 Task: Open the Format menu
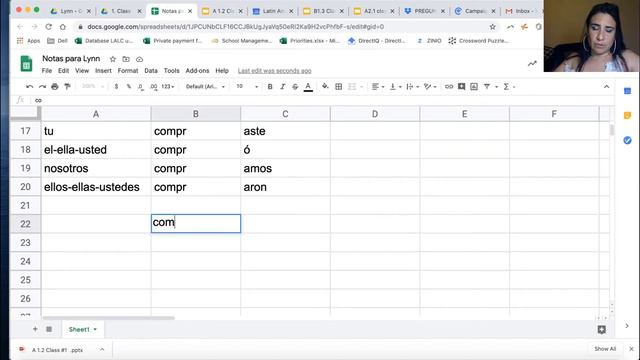pyautogui.click(x=128, y=71)
